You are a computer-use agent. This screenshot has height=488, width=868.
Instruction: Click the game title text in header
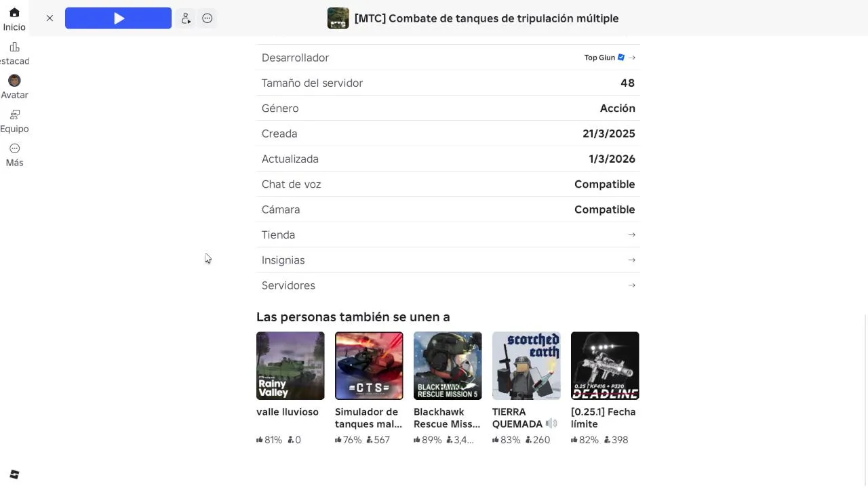click(486, 18)
